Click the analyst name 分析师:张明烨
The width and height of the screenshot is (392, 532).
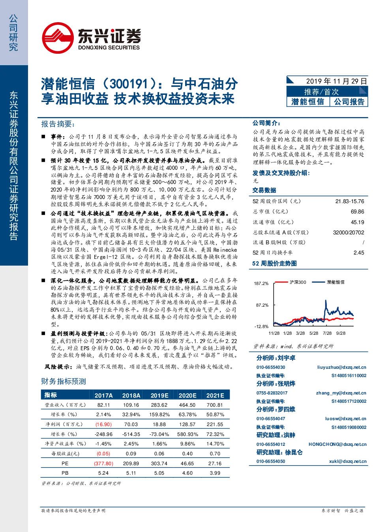click(x=276, y=384)
